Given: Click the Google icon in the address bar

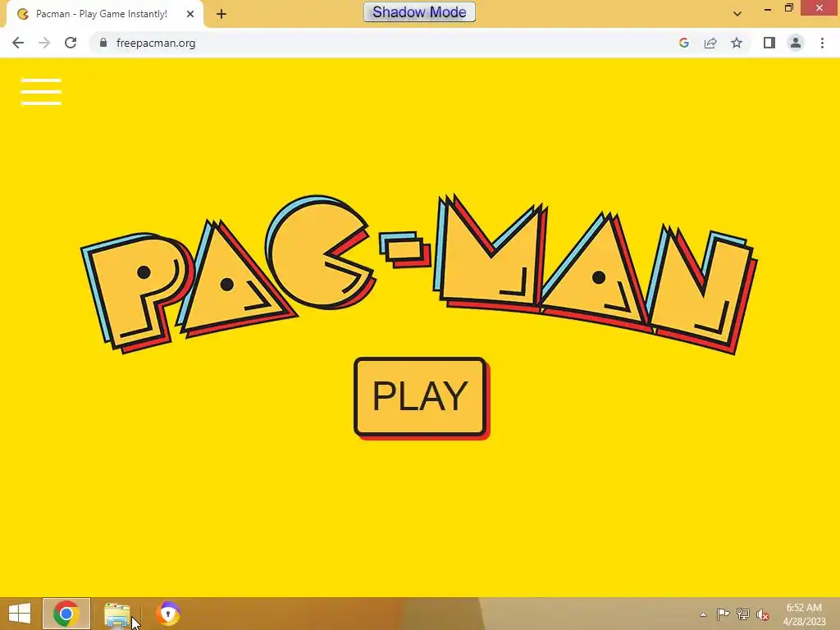Looking at the screenshot, I should 683,43.
